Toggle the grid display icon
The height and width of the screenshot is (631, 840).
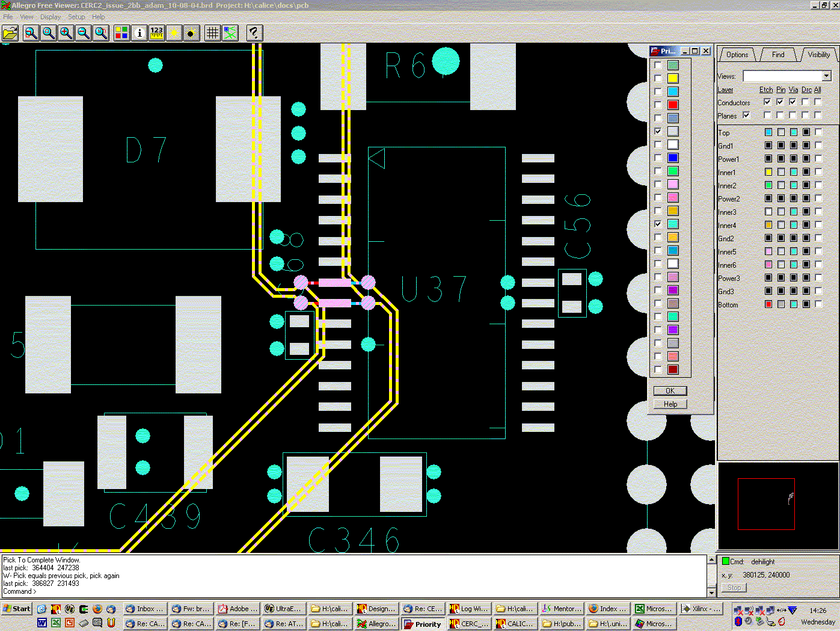point(212,33)
